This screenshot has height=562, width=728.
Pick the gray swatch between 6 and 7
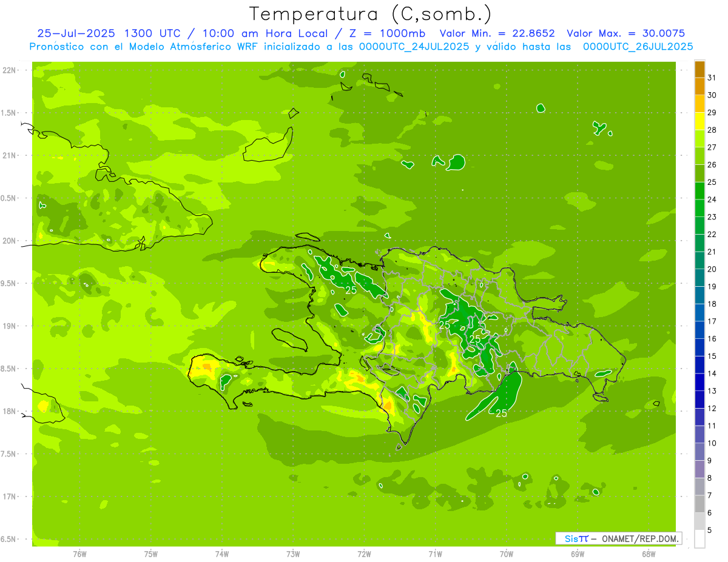click(x=699, y=504)
